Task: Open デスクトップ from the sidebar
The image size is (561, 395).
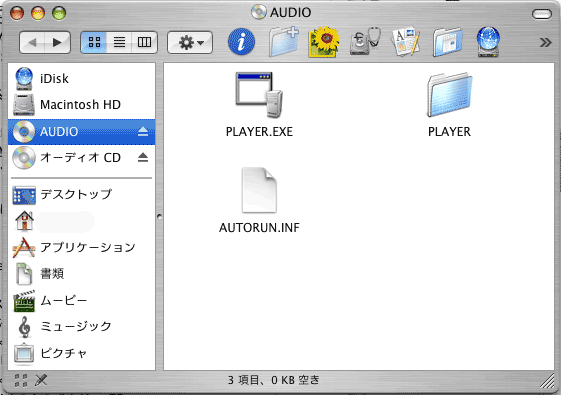Action: pos(82,194)
